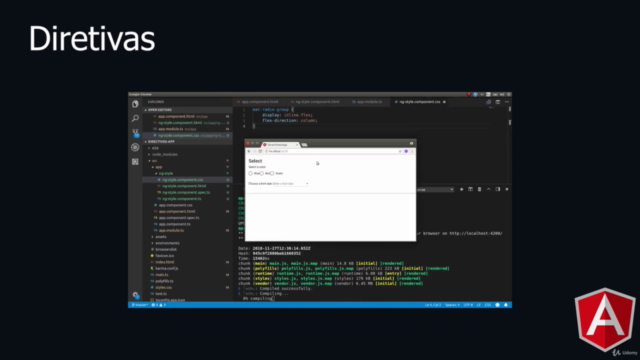Open the Manage gear in activity bar
The height and width of the screenshot is (360, 640).
coord(135,295)
